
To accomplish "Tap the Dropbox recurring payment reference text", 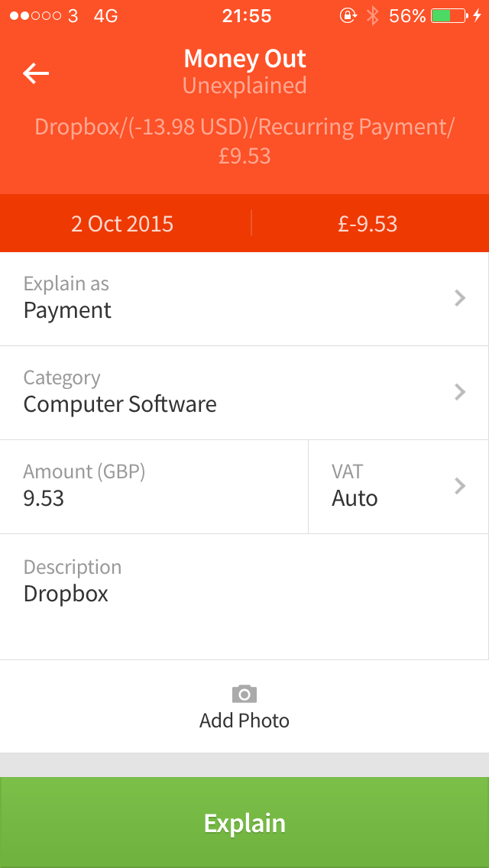I will [244, 141].
